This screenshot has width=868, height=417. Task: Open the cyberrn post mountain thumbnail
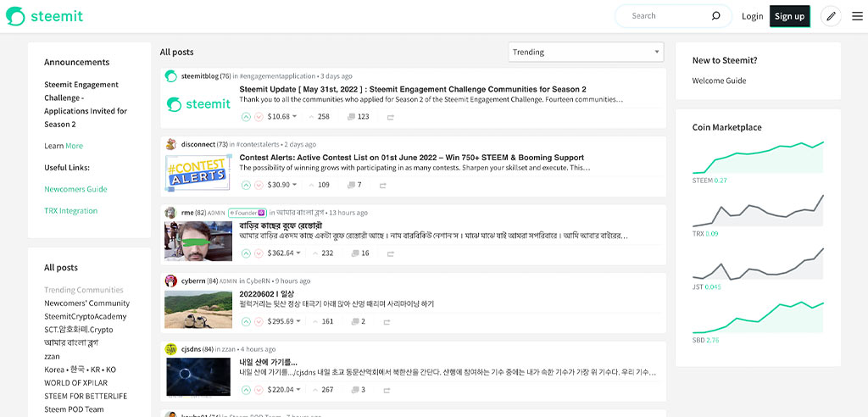click(x=198, y=309)
